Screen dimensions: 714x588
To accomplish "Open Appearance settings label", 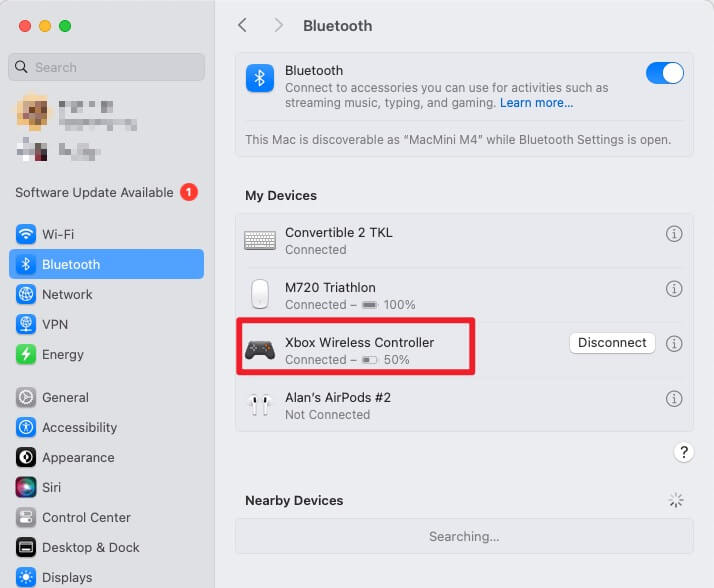I will pyautogui.click(x=78, y=457).
